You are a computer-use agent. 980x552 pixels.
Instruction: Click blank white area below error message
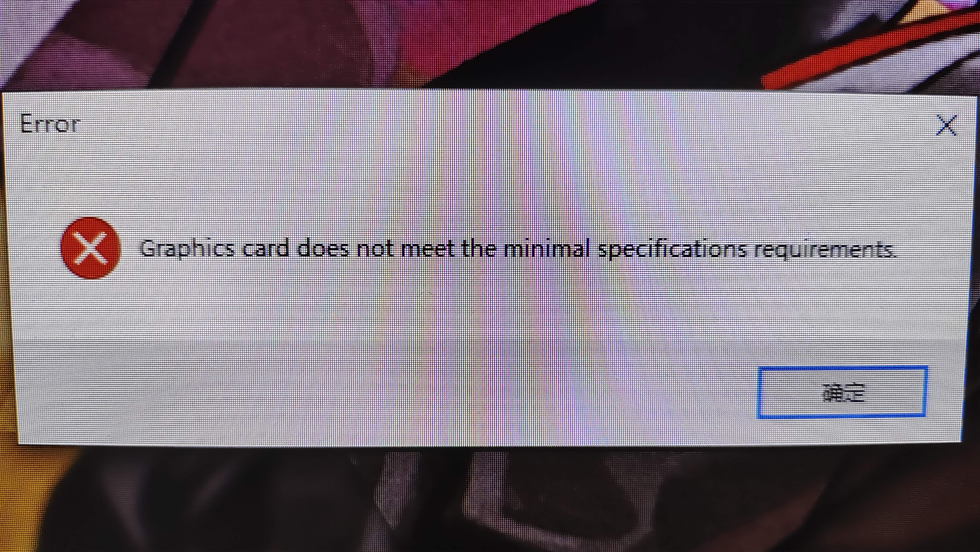(495, 305)
